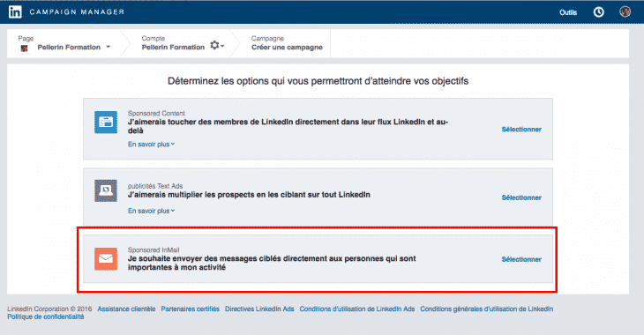This screenshot has width=644, height=335.
Task: Select the Text Ads option
Action: [521, 197]
